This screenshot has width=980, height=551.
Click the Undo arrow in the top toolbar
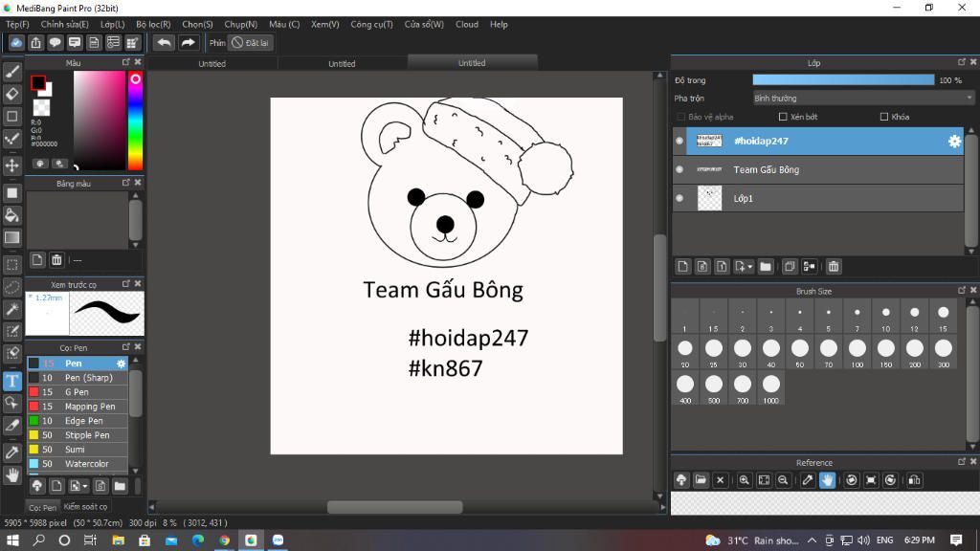point(164,42)
